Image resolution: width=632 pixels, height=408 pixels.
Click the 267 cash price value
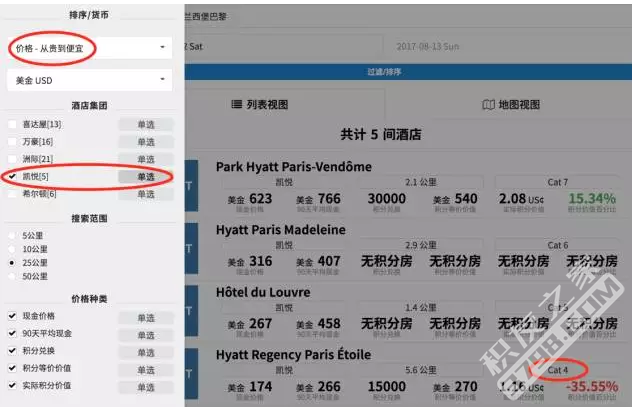[260, 323]
